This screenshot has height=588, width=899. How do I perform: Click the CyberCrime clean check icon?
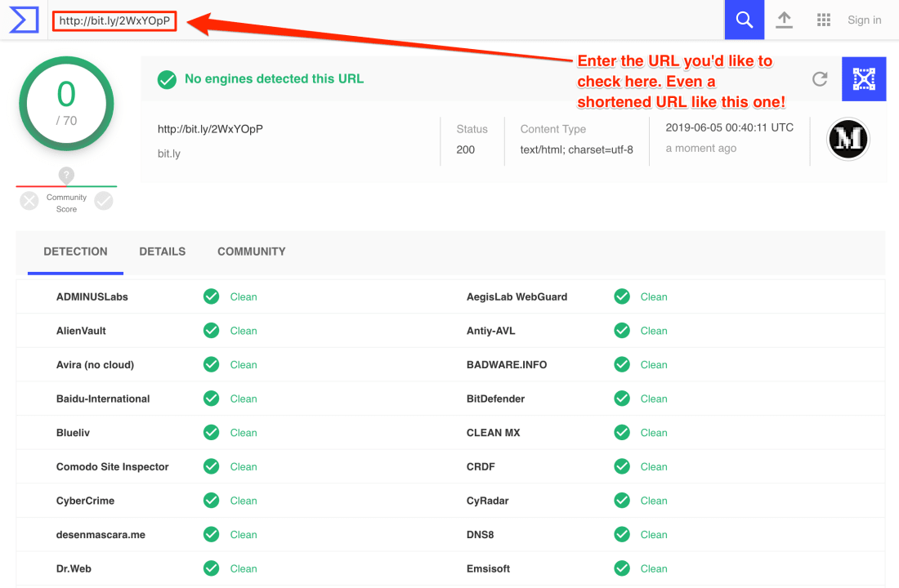tap(211, 501)
